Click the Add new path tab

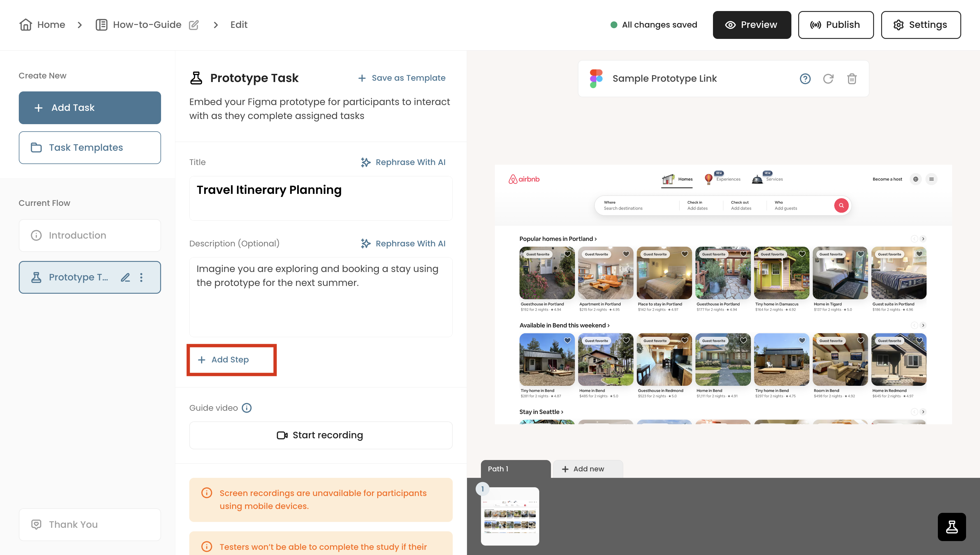[588, 469]
